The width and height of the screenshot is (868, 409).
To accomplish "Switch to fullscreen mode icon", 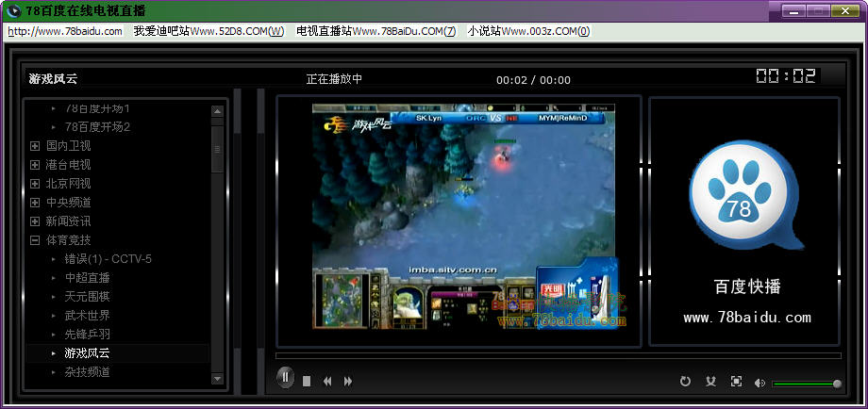I will coord(736,382).
